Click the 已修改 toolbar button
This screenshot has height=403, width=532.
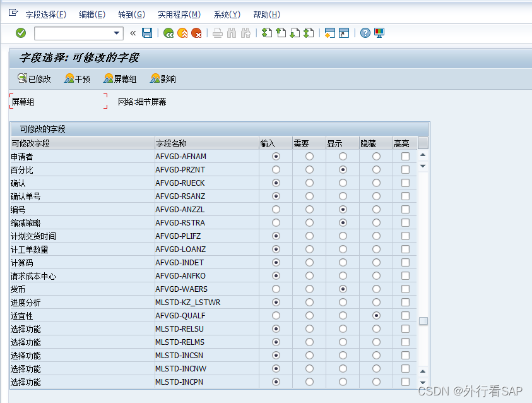click(34, 79)
